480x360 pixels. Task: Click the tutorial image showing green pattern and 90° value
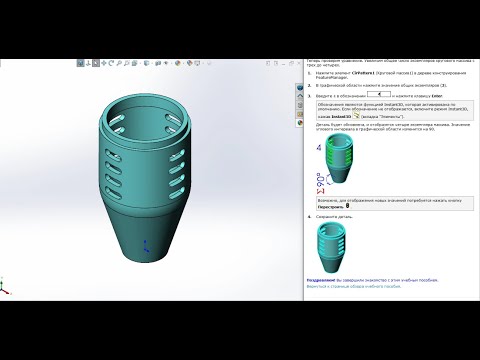coord(335,163)
